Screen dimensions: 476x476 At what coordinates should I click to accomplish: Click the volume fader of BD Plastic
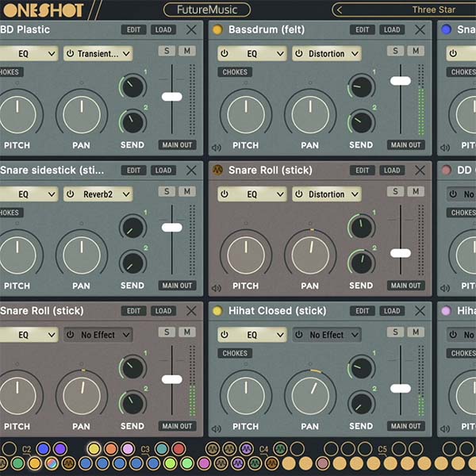click(x=172, y=97)
